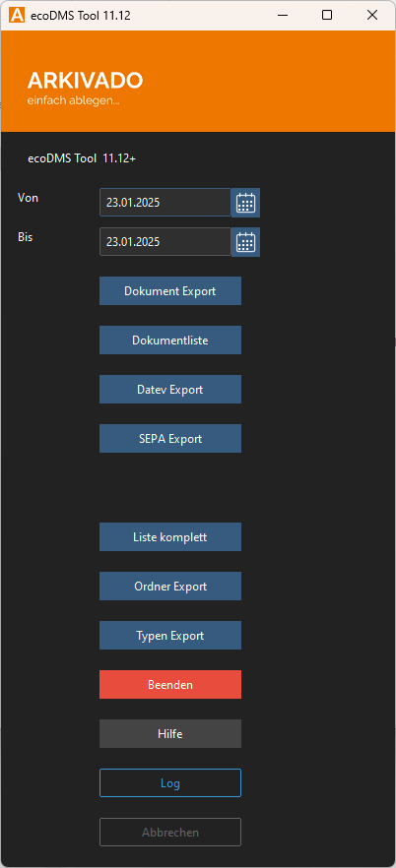Start the Ordner Export
Viewport: 396px width, 868px height.
point(170,587)
